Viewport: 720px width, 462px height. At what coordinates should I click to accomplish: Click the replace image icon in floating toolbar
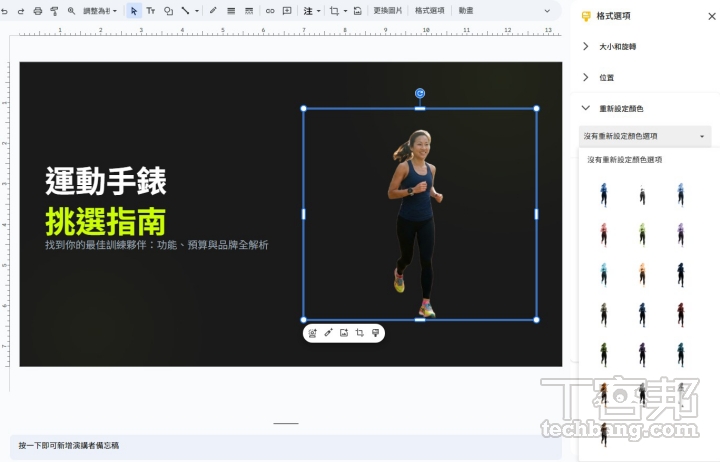tap(344, 333)
